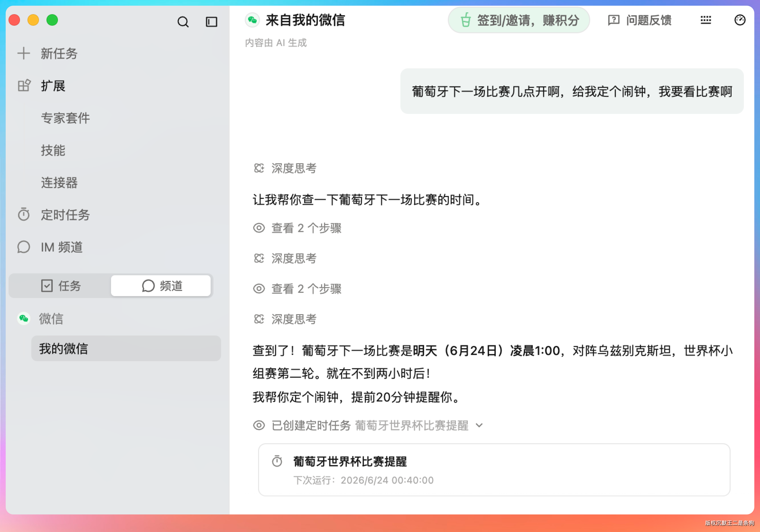This screenshot has height=532, width=760.
Task: Open the 扩展 extensions section
Action: pyautogui.click(x=53, y=86)
